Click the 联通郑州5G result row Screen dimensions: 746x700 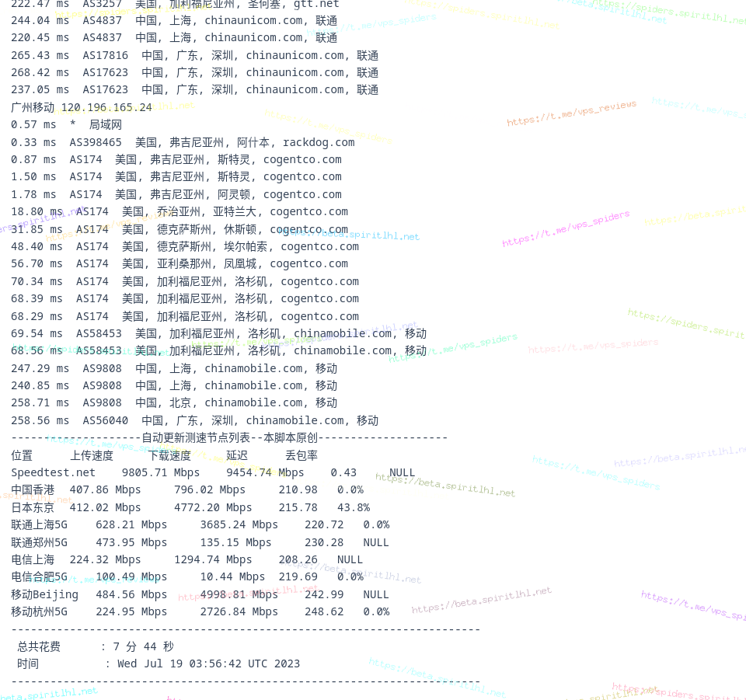coord(200,542)
